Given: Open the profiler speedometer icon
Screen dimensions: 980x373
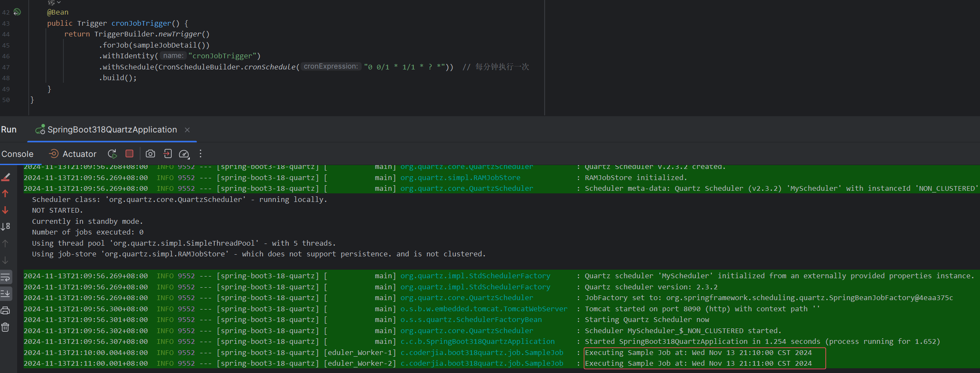Looking at the screenshot, I should pos(184,154).
